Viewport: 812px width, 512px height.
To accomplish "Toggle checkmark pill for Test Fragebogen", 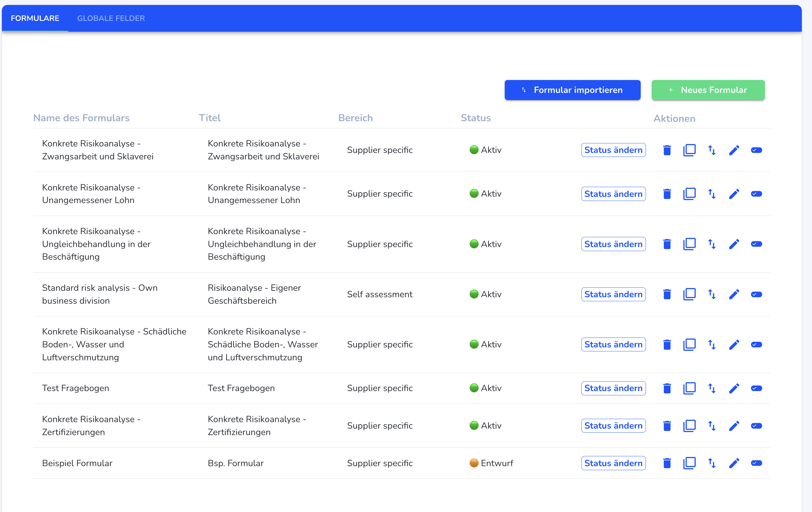I will click(756, 388).
